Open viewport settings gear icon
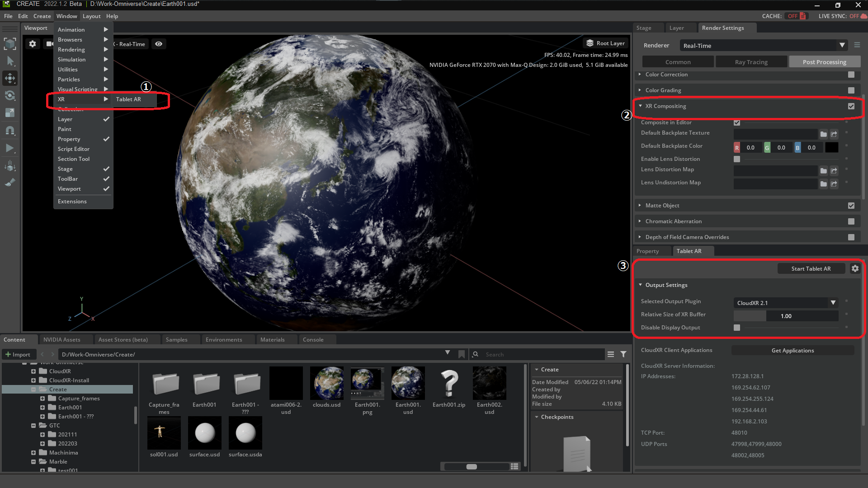 33,44
